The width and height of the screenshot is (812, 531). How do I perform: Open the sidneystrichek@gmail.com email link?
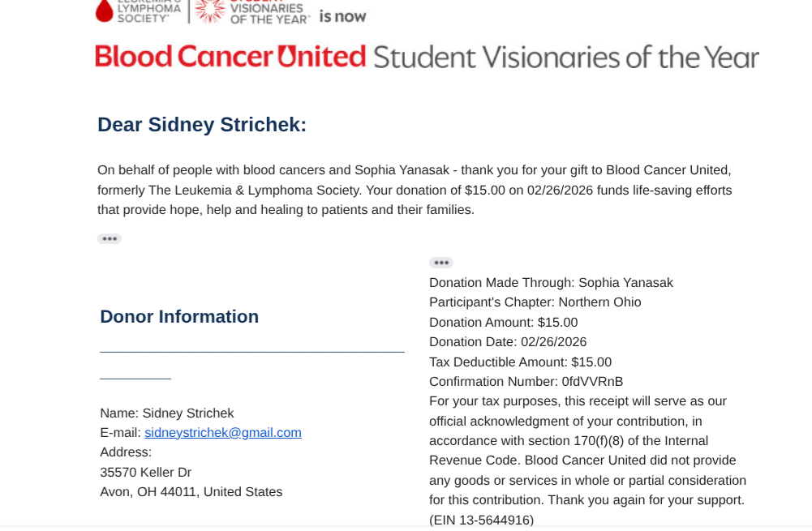(x=223, y=433)
